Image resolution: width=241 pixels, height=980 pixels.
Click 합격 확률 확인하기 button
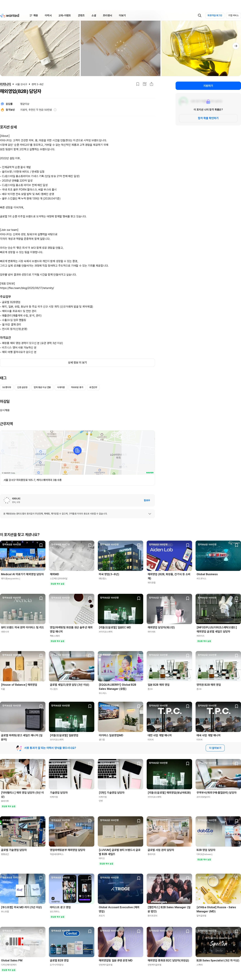coord(208,118)
